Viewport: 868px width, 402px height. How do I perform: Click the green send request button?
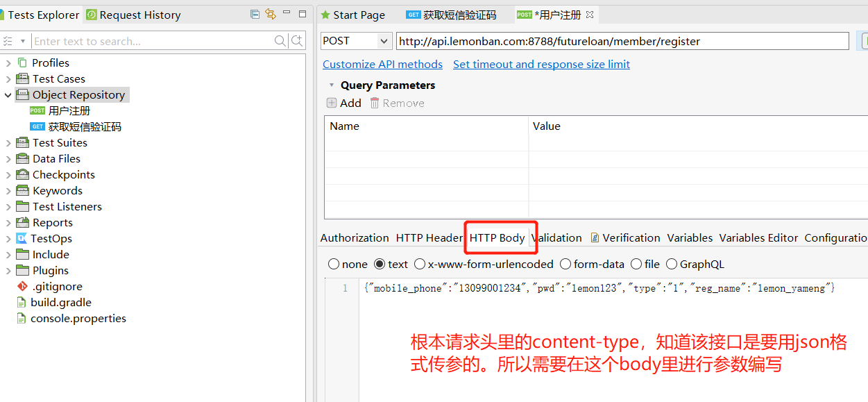864,41
